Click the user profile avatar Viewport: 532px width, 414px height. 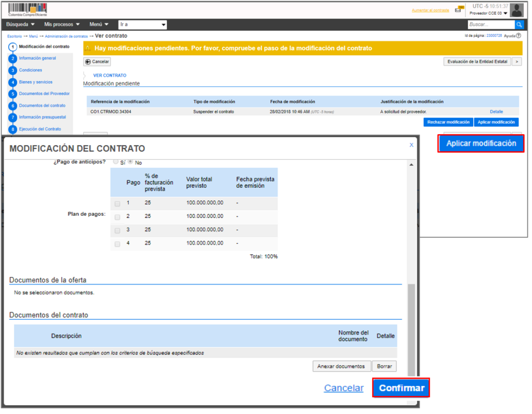(516, 10)
